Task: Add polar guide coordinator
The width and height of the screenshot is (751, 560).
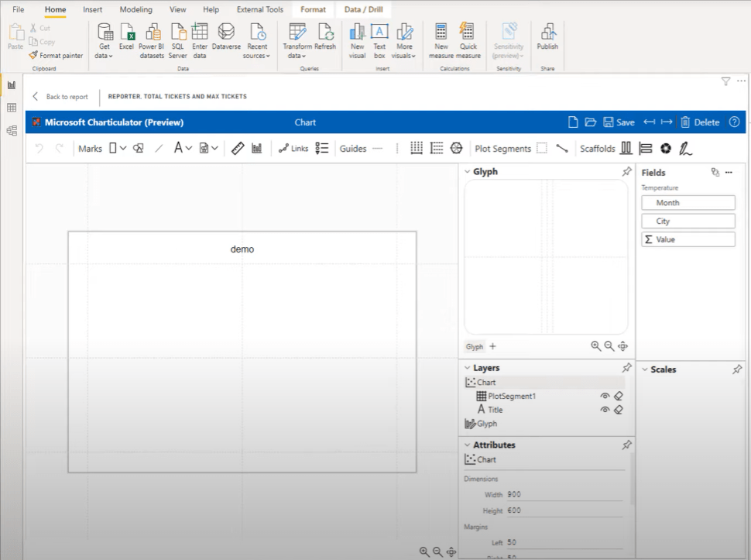Action: pyautogui.click(x=457, y=149)
